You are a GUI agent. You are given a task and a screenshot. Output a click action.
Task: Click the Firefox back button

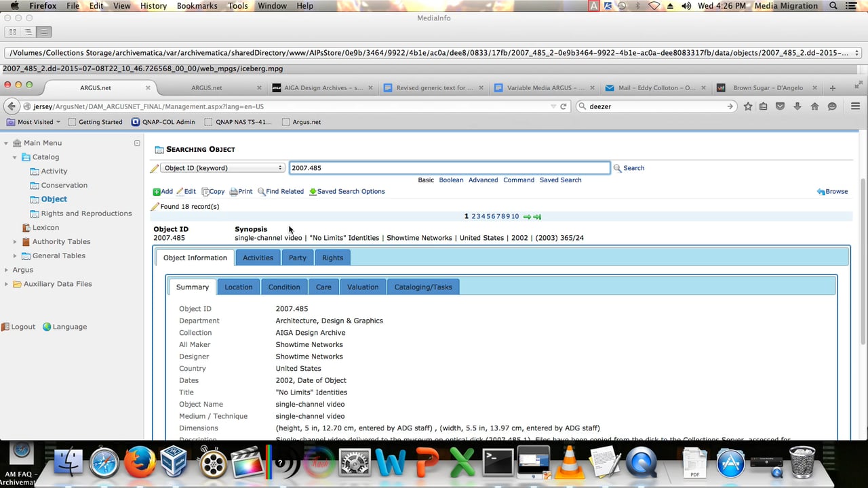pos(11,106)
